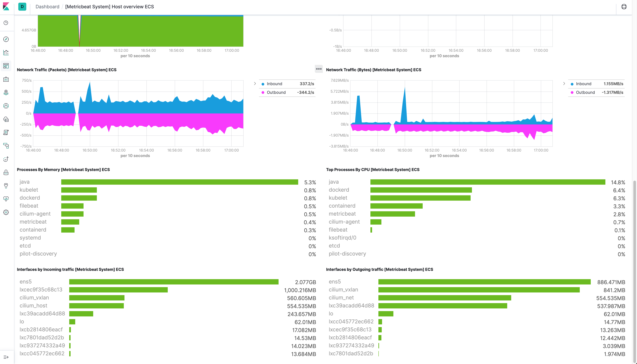Open Discover from the compass icon
The width and height of the screenshot is (637, 364).
click(x=6, y=39)
